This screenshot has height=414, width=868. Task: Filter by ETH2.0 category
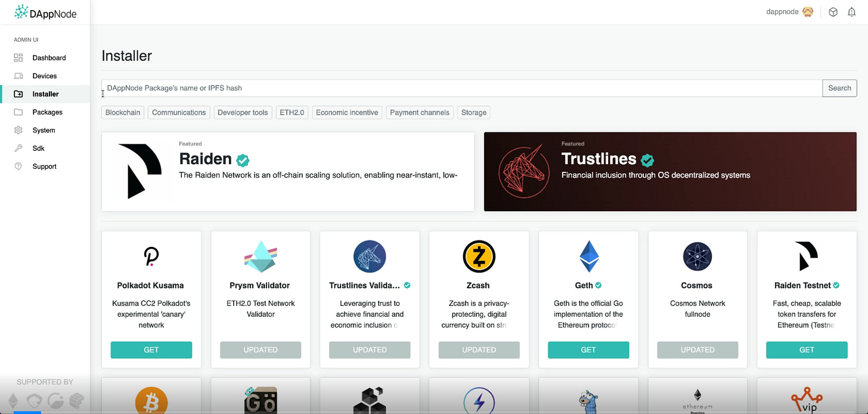[x=292, y=112]
